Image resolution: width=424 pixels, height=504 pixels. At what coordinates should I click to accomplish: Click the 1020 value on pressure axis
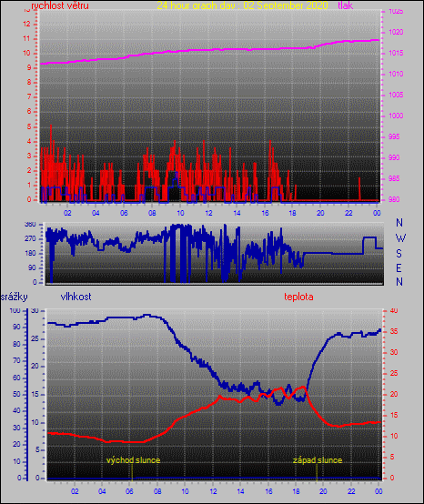coord(396,32)
